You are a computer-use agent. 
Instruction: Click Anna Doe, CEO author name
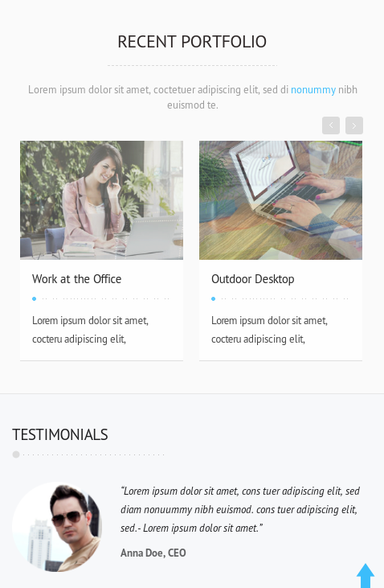(153, 553)
